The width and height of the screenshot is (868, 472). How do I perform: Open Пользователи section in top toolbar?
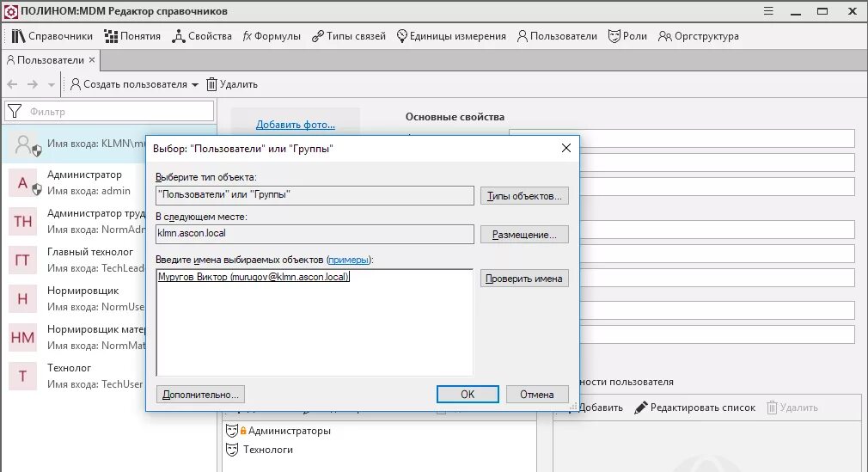coord(557,36)
